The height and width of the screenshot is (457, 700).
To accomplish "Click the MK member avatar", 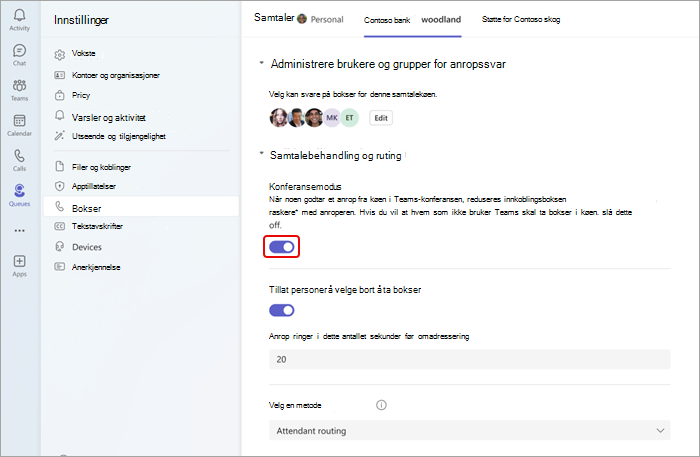I will [332, 118].
